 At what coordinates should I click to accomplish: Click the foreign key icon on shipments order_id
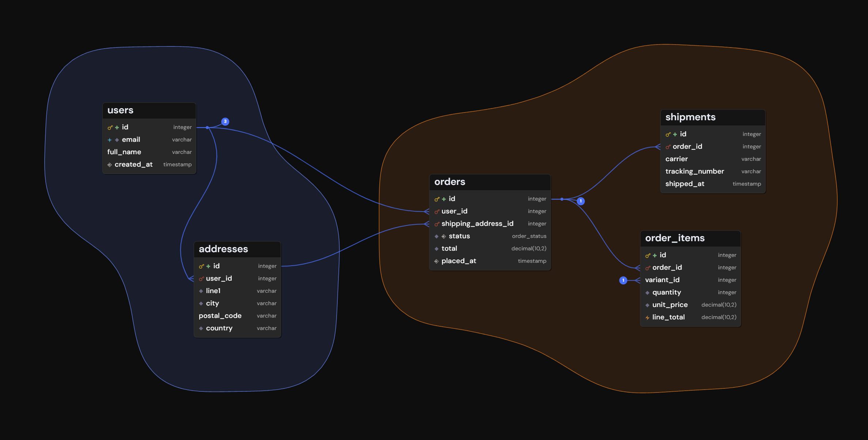coord(668,147)
